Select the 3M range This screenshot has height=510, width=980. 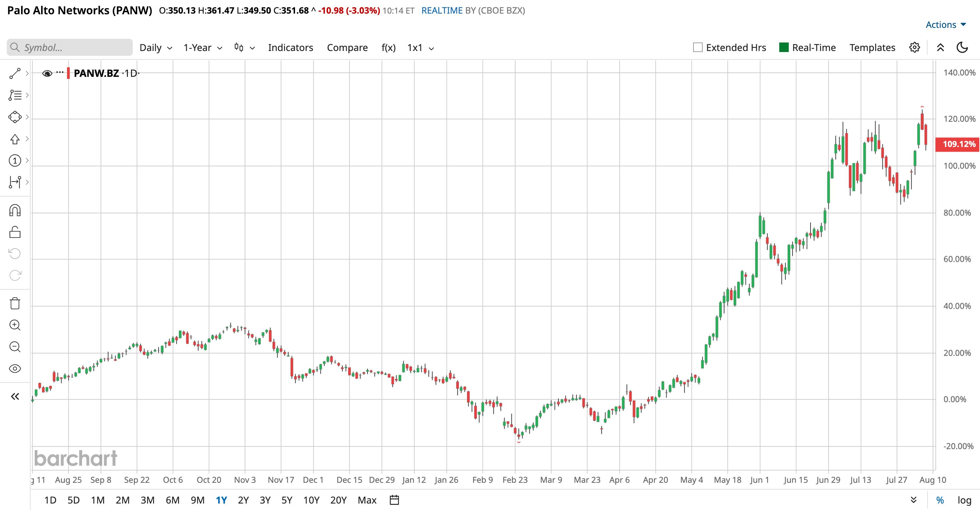(x=148, y=500)
